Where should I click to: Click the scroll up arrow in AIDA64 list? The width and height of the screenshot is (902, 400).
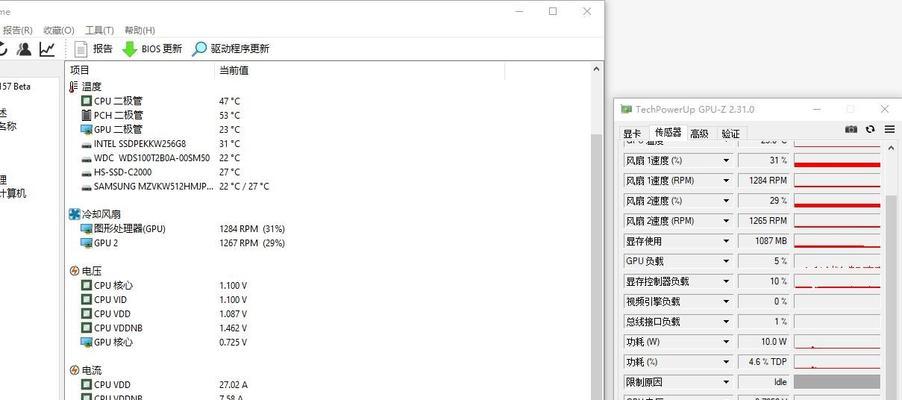tap(596, 69)
